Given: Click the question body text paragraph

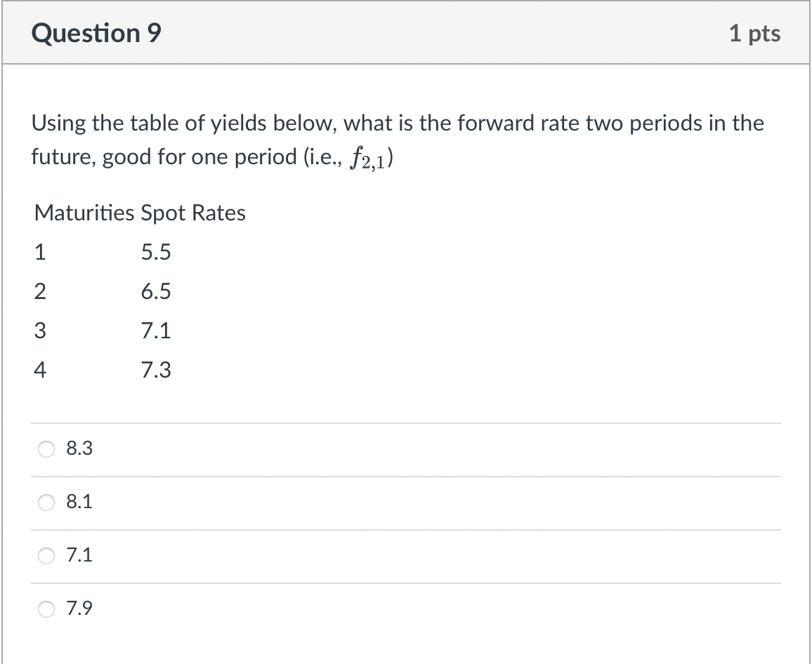Looking at the screenshot, I should [x=397, y=139].
